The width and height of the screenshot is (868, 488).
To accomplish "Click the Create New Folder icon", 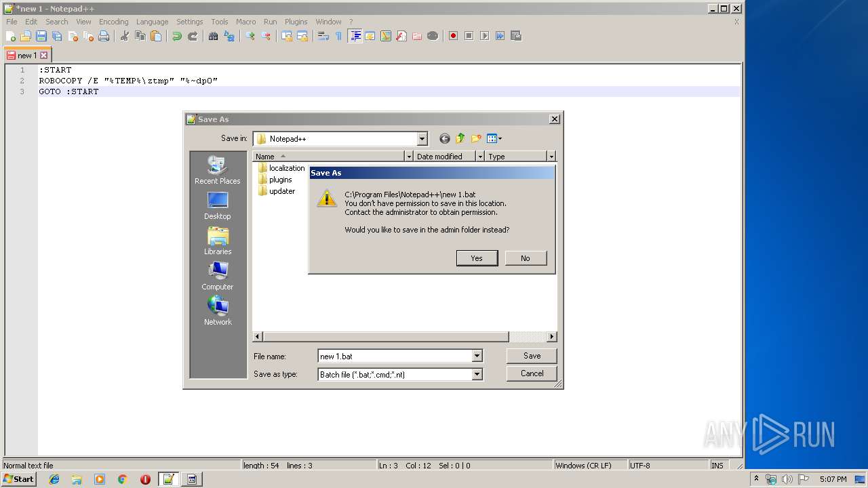I will pyautogui.click(x=476, y=138).
